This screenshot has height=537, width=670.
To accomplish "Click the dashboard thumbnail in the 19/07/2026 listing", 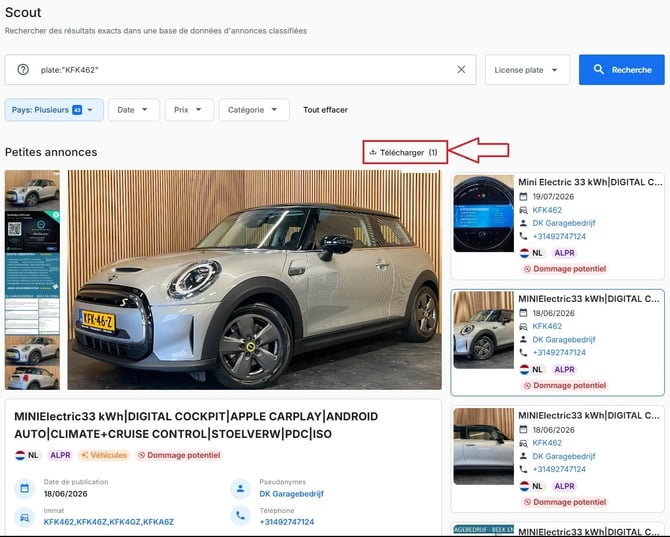I will [483, 213].
